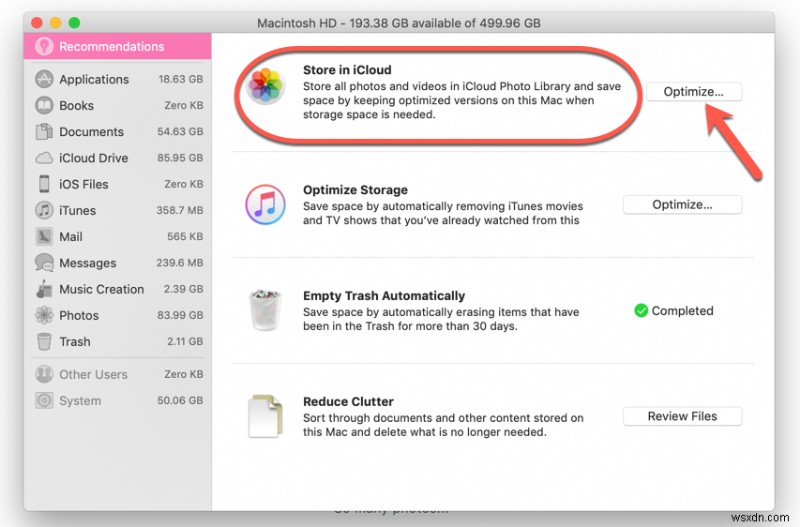Click the Review Files button
Viewport: 800px width, 527px height.
click(682, 416)
